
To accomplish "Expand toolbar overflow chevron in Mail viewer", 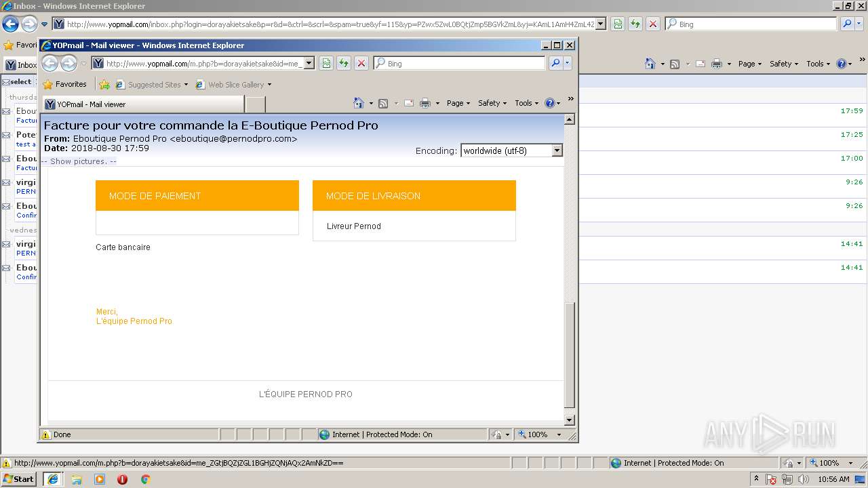I will pos(571,99).
